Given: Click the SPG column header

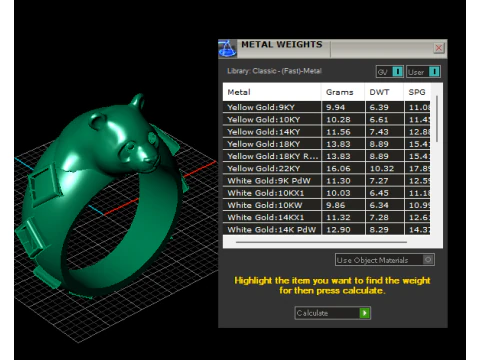Looking at the screenshot, I should [417, 92].
